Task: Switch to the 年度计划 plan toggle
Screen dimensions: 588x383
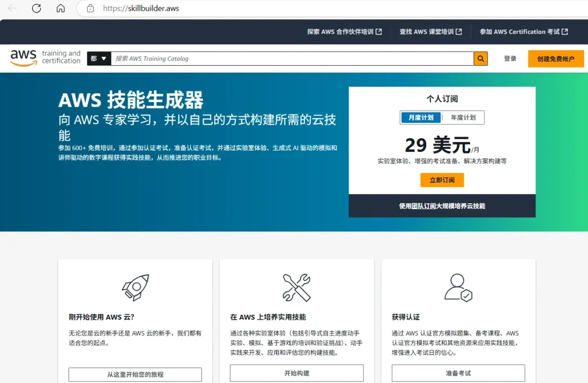Action: pos(463,117)
